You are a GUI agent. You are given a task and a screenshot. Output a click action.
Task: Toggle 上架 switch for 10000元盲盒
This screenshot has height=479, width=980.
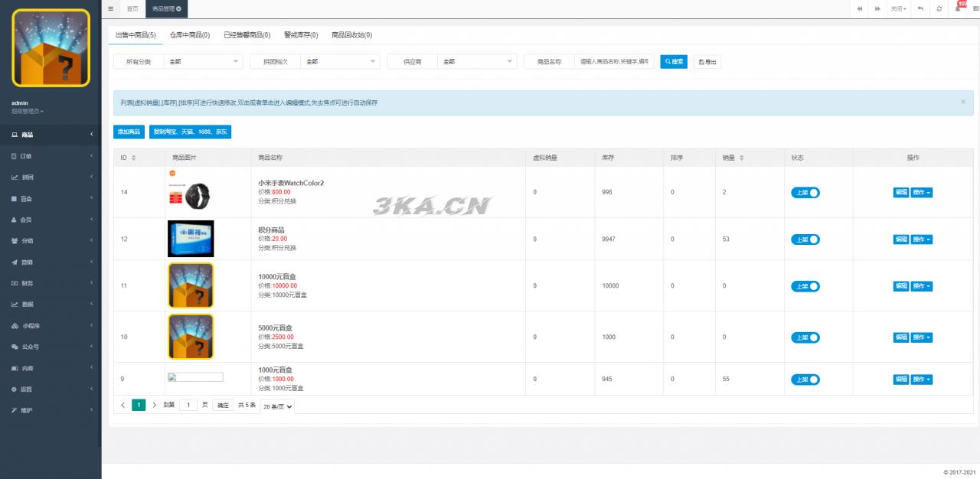click(x=805, y=286)
